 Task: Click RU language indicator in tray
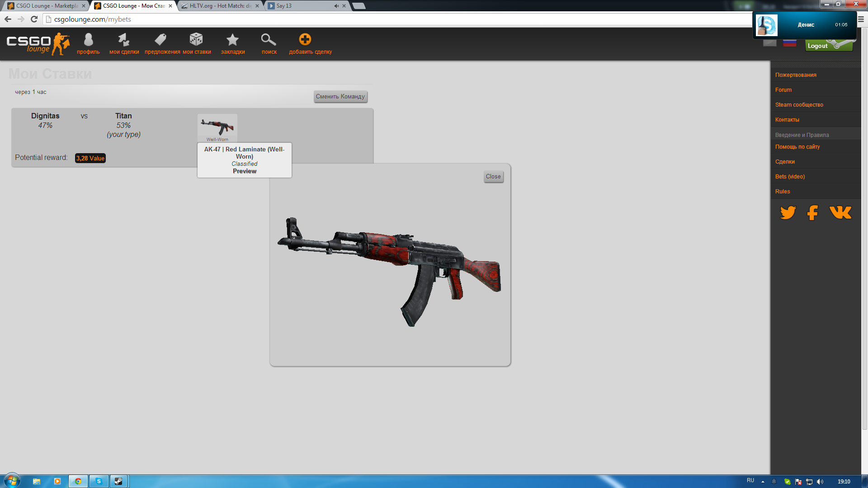(x=750, y=481)
